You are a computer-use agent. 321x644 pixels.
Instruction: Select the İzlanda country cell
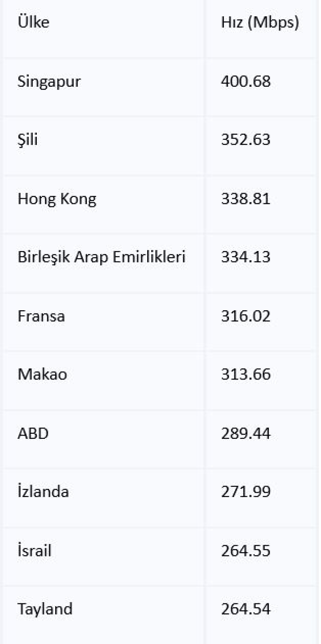(x=43, y=492)
